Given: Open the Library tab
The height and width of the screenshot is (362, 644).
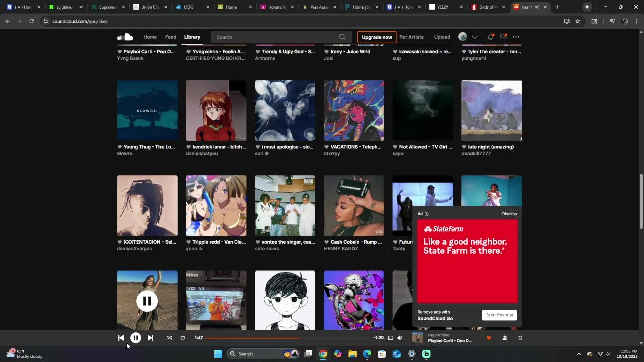Looking at the screenshot, I should 192,37.
